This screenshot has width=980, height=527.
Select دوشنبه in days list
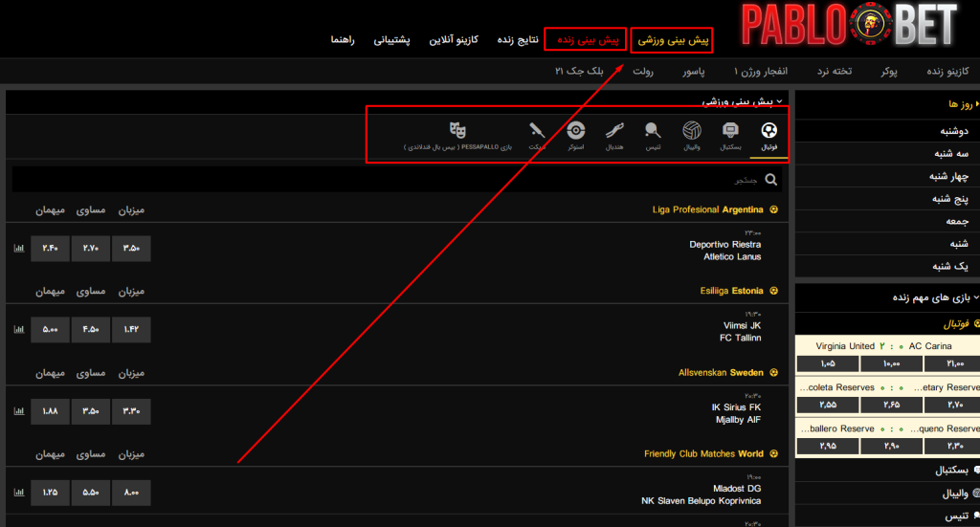(x=887, y=131)
